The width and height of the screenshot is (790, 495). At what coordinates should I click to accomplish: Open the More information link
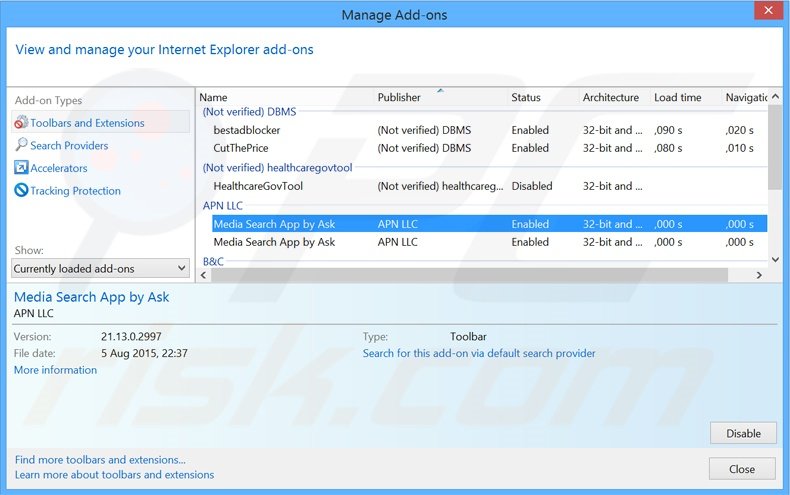pyautogui.click(x=55, y=370)
